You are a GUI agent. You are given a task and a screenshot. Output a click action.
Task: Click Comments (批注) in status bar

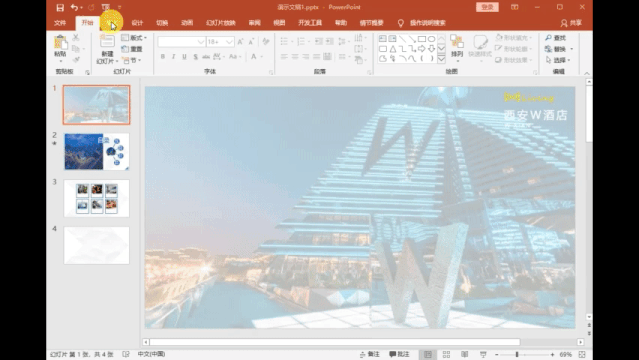coord(399,354)
